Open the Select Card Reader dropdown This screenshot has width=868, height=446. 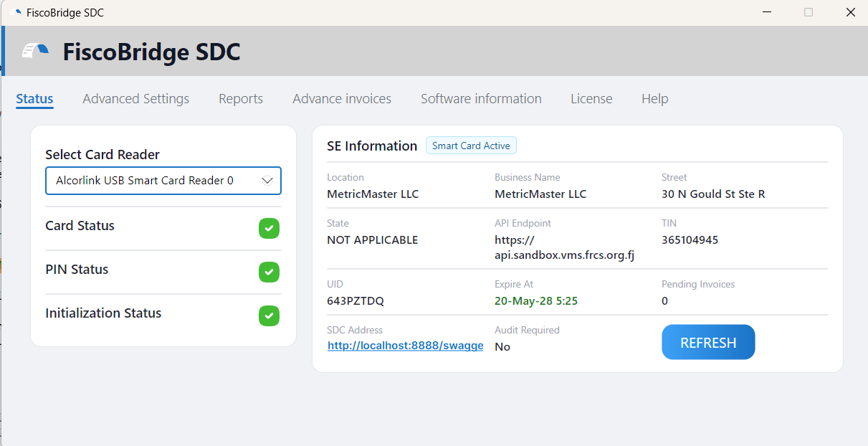(163, 181)
